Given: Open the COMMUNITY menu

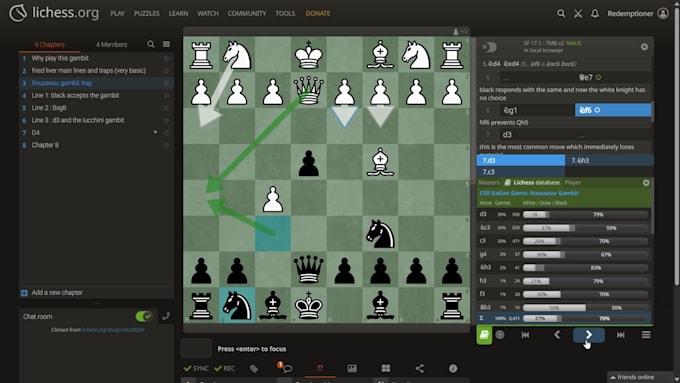Looking at the screenshot, I should point(247,13).
